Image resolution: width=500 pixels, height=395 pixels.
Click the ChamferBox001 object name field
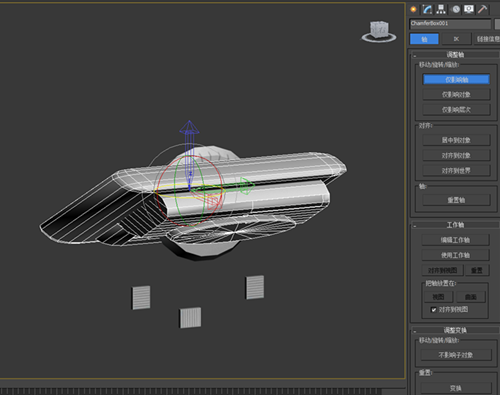point(450,24)
